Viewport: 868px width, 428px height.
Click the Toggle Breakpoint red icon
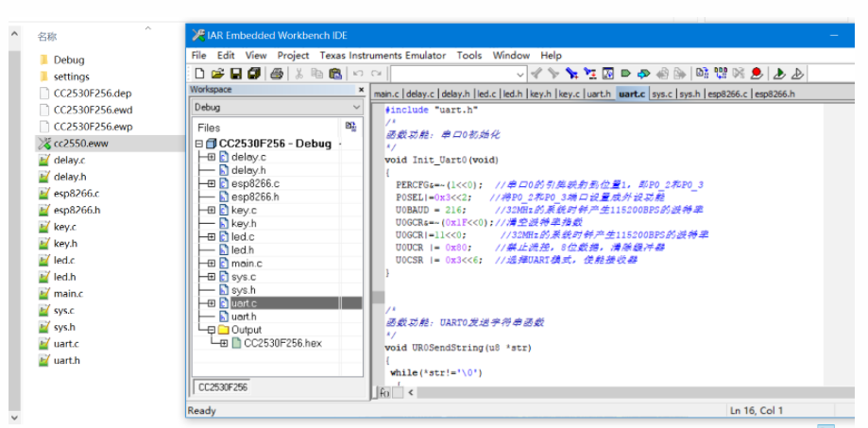757,73
